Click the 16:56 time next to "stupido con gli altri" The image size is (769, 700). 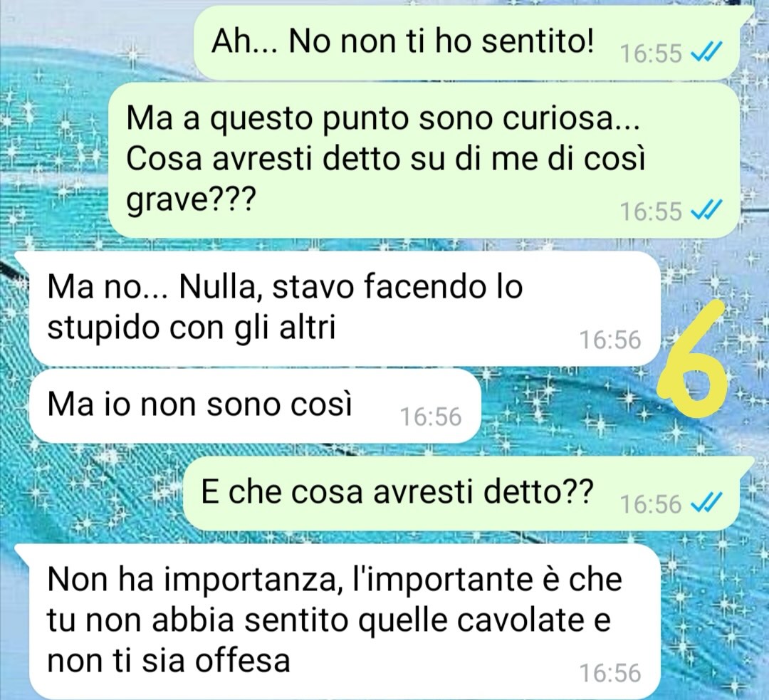point(610,340)
